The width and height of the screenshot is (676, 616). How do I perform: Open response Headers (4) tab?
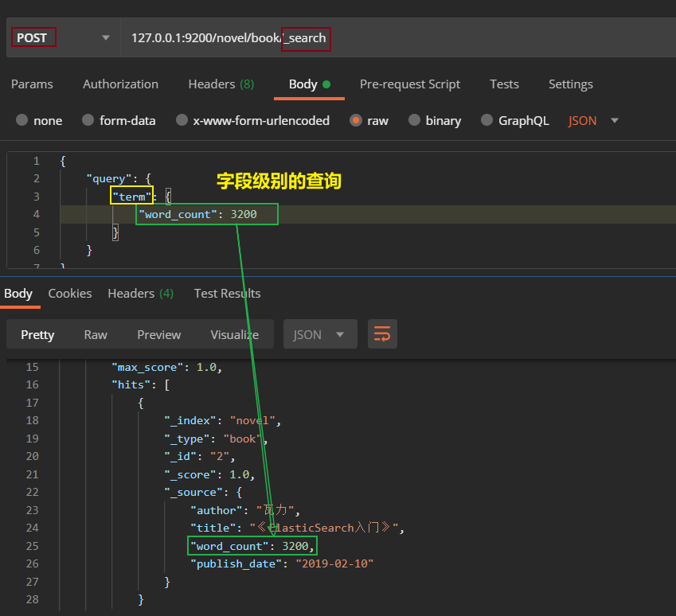tap(141, 294)
